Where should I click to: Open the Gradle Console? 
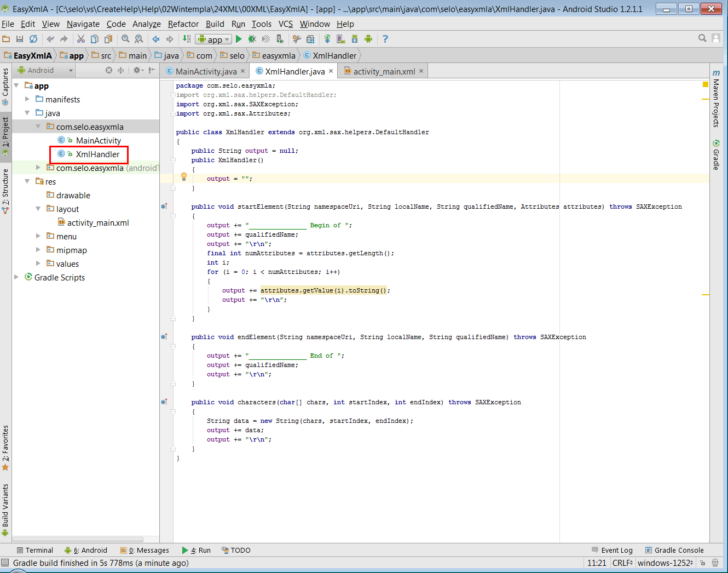click(674, 551)
